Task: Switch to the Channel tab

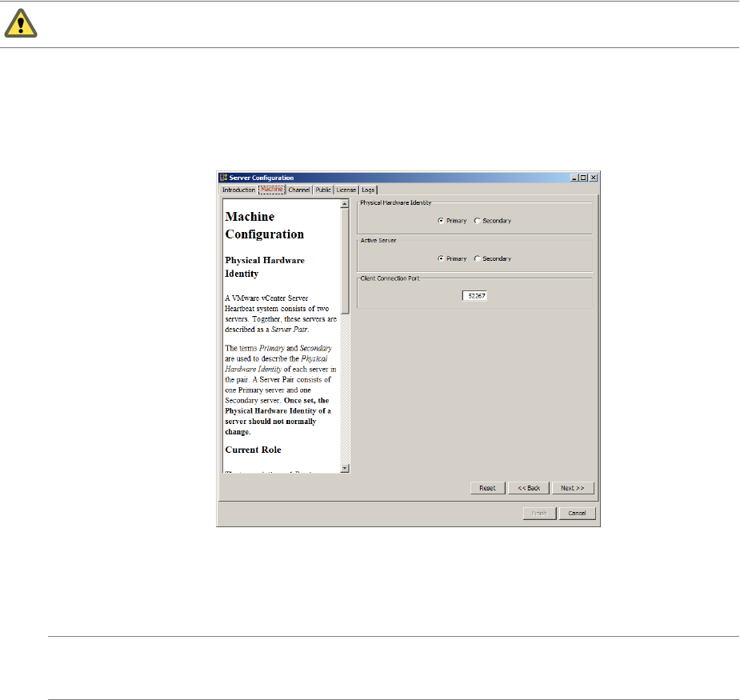Action: pyautogui.click(x=298, y=190)
